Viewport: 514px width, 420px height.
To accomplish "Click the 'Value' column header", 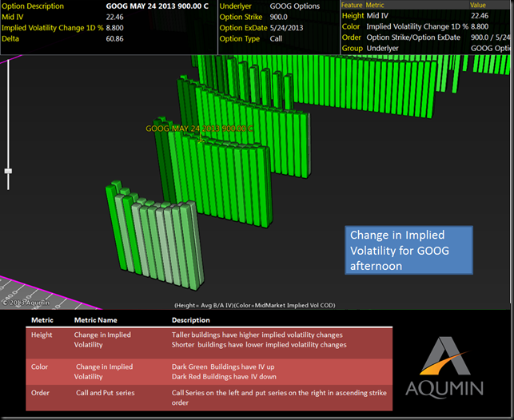I will tap(477, 5).
